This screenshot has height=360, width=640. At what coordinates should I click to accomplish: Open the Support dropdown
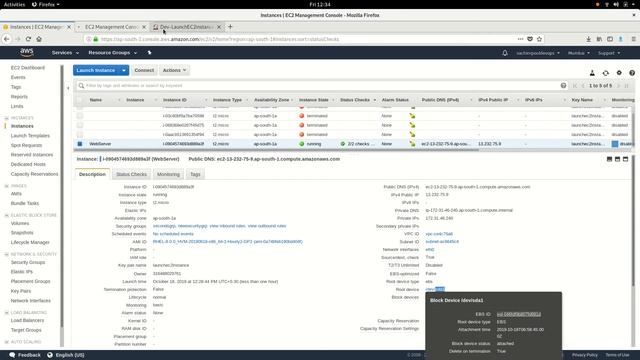click(609, 53)
